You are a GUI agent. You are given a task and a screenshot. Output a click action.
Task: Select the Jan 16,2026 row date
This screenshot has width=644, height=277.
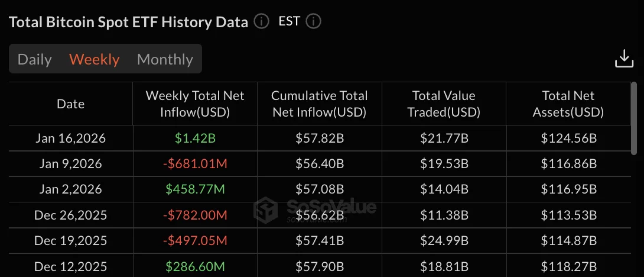70,138
